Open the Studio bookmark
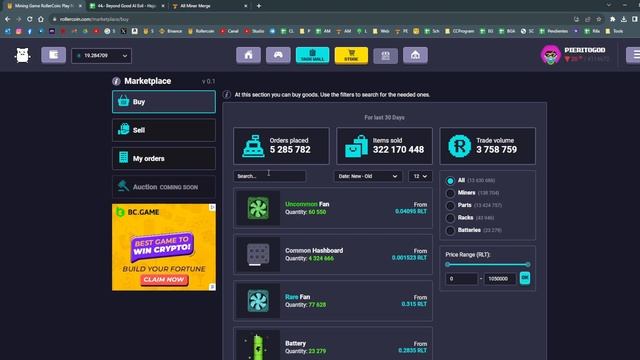This screenshot has height=360, width=640. [x=254, y=31]
